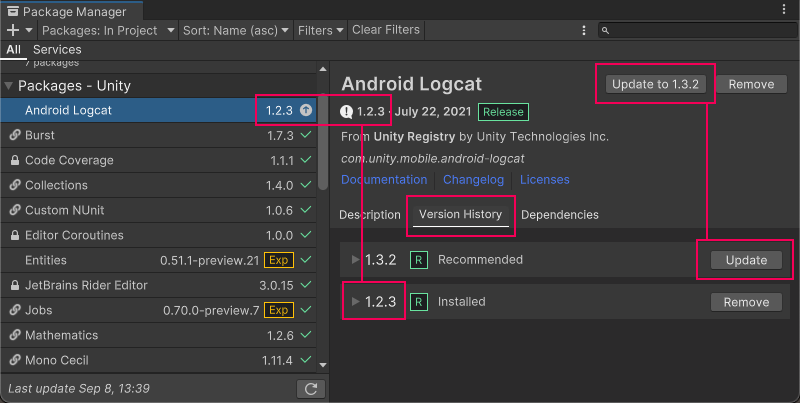Click the link icon beside Burst

[x=15, y=135]
